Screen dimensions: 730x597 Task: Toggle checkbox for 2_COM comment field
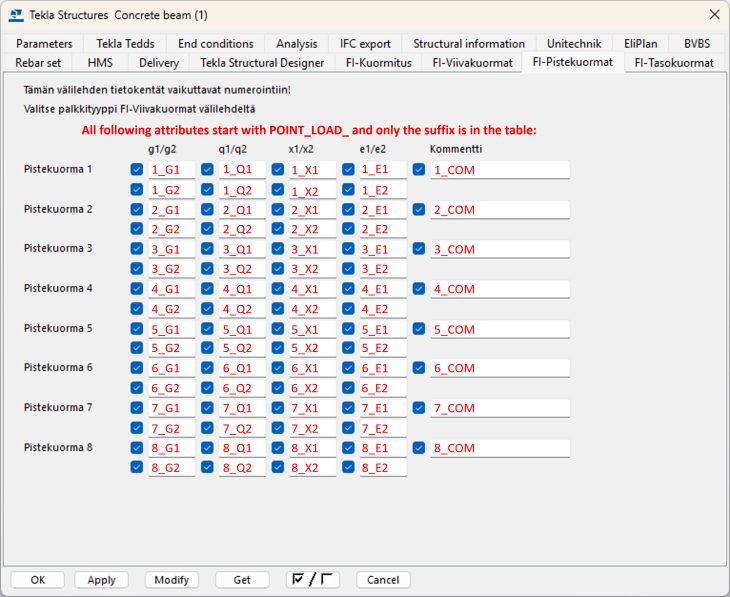click(x=419, y=209)
